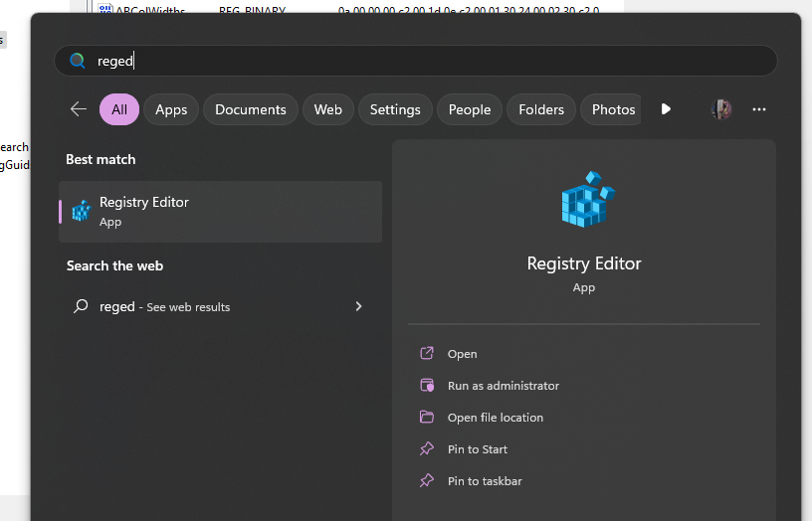Pin Registry Editor to Start
Image resolution: width=812 pixels, height=521 pixels.
point(478,449)
